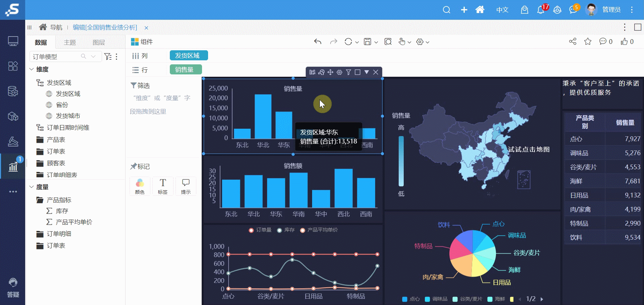Open the search icon in top bar

point(446,10)
